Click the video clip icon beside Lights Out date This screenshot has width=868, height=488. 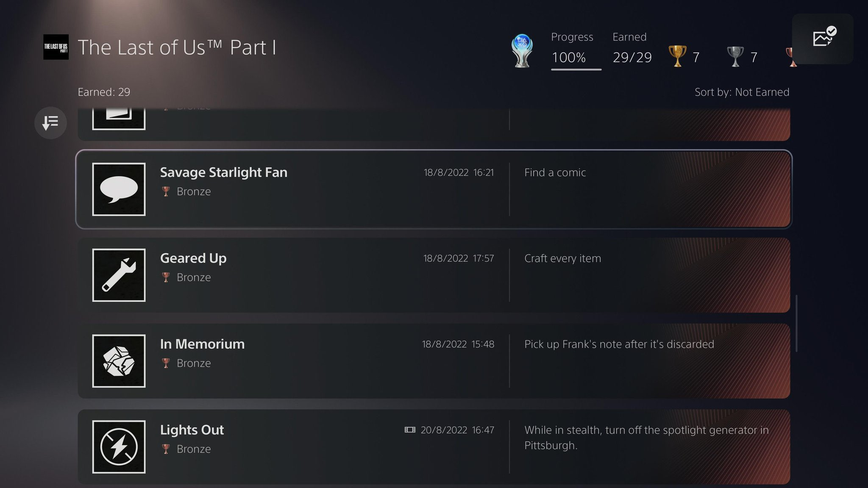pos(410,430)
